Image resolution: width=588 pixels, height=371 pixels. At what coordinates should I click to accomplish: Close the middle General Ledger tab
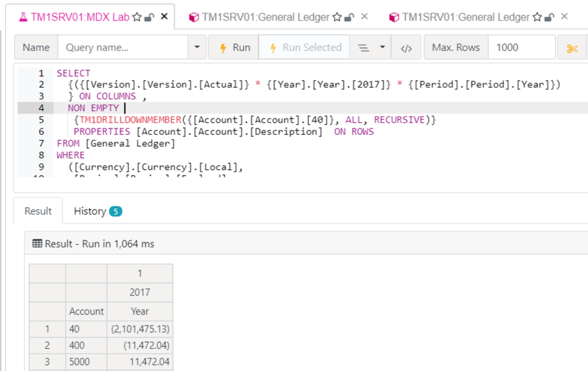tap(364, 17)
